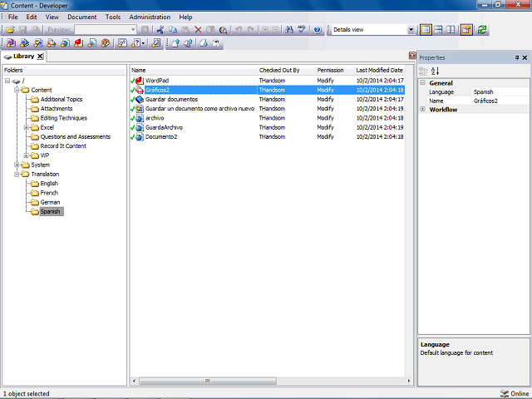
Task: Create a new web page with globe icon
Action: (65, 43)
